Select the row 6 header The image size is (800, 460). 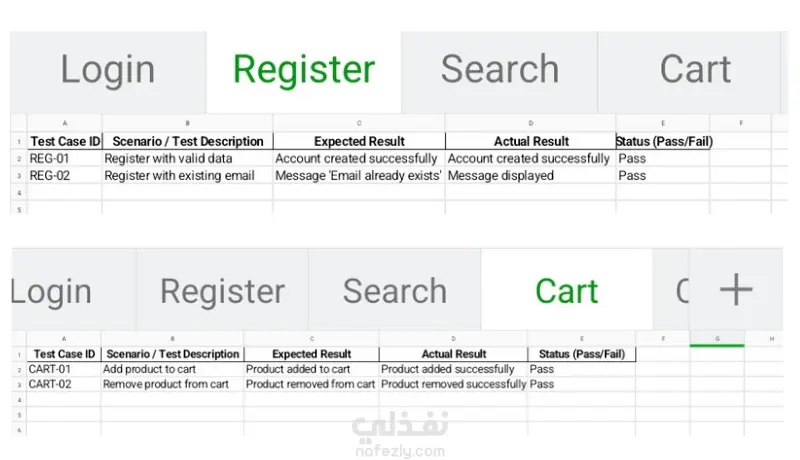pos(19,428)
